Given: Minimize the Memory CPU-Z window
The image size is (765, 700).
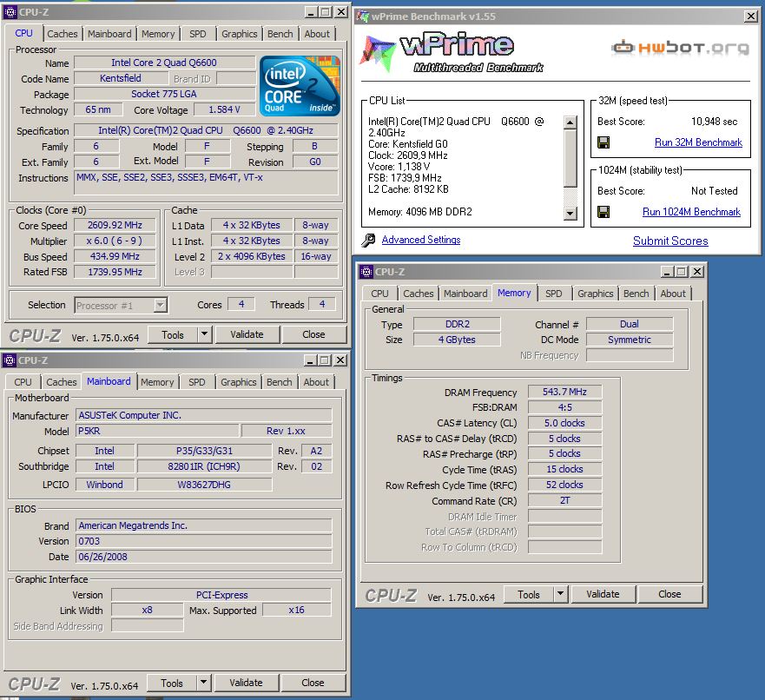Looking at the screenshot, I should [x=667, y=272].
